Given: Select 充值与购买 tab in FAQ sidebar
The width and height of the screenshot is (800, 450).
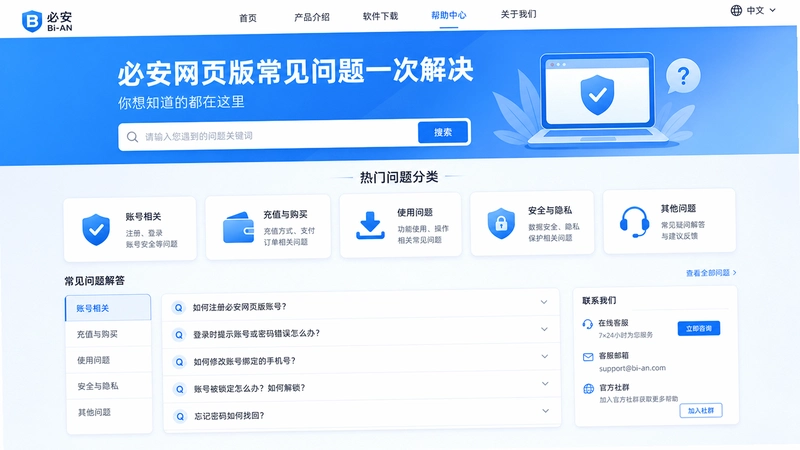Looking at the screenshot, I should pyautogui.click(x=109, y=334).
